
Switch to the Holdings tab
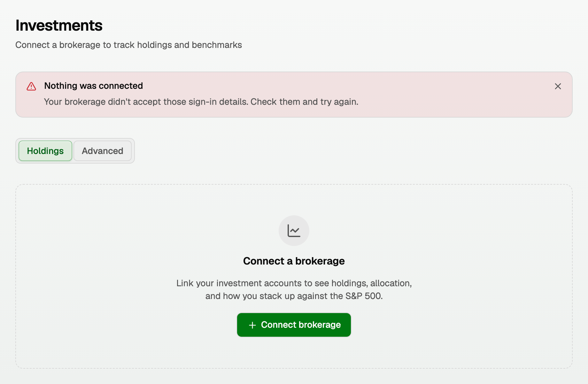click(45, 151)
